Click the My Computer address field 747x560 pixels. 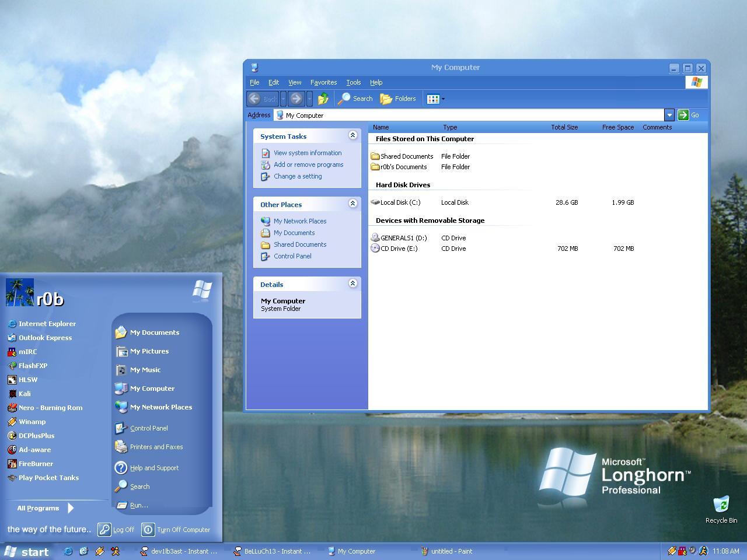point(469,115)
